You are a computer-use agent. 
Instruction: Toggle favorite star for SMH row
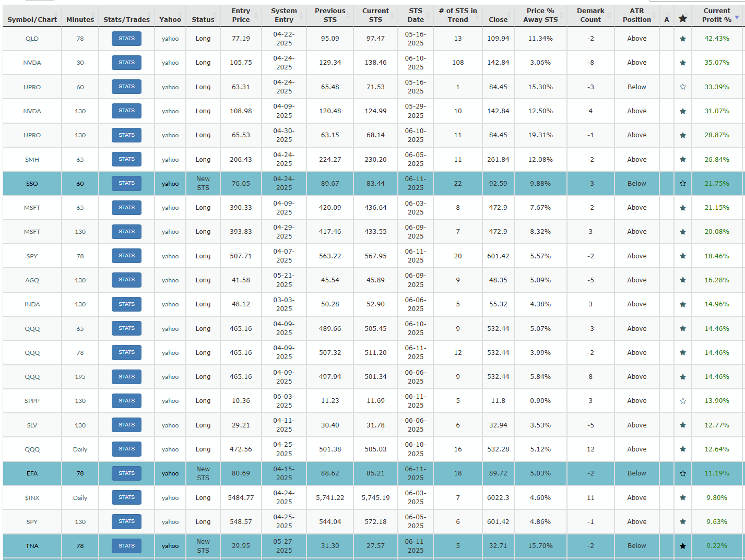(x=683, y=160)
